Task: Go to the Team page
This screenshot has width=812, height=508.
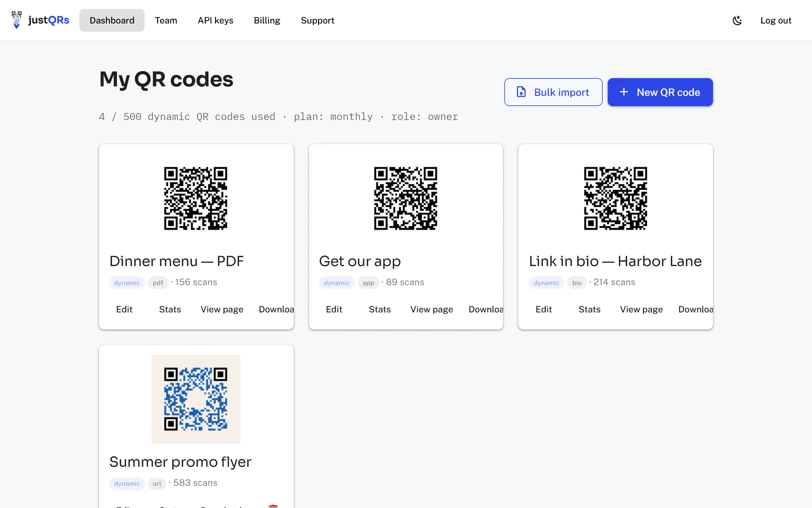Action: point(166,21)
